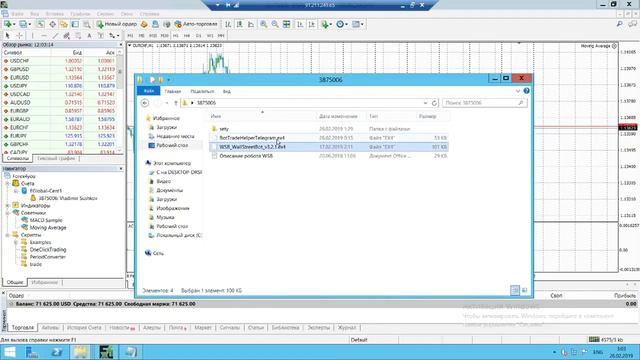Collapse the Accounts node in Navigator tree

8,184
